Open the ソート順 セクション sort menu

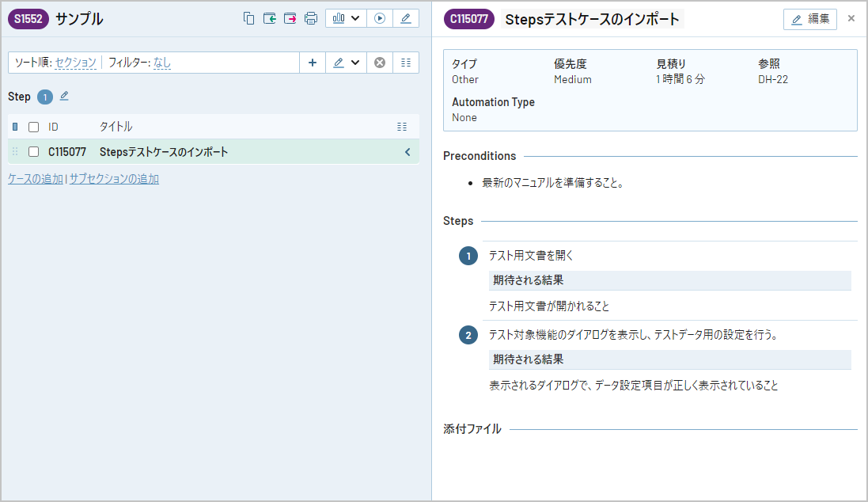tap(74, 62)
